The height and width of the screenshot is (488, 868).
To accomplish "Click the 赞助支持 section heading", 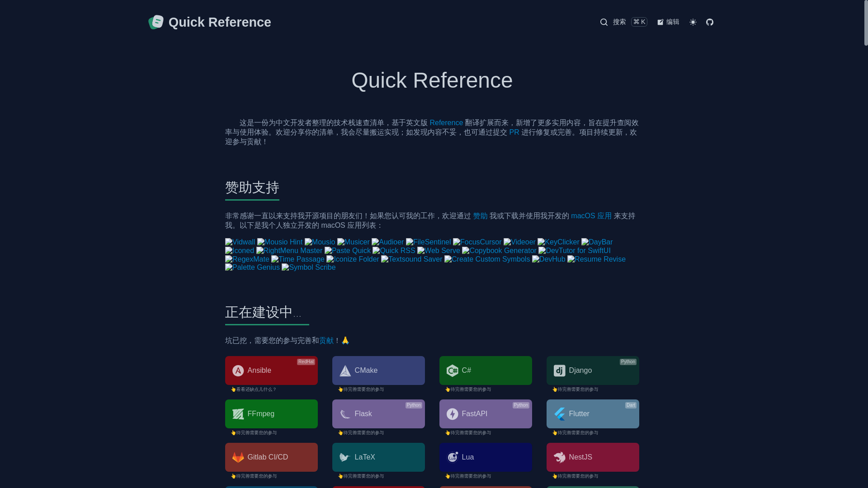I will point(252,188).
